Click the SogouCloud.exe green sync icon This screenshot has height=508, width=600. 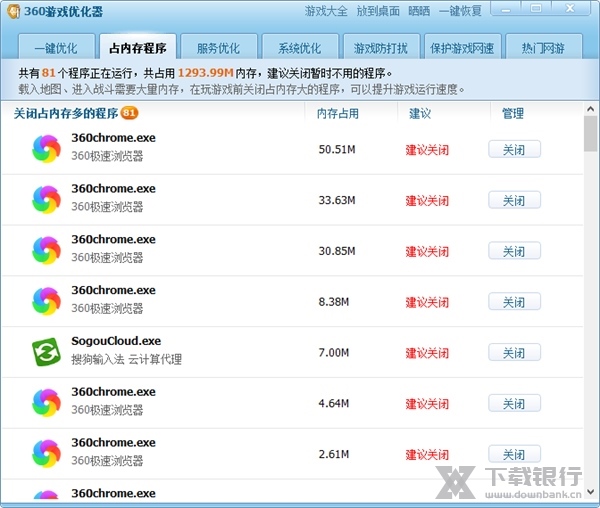[x=46, y=352]
